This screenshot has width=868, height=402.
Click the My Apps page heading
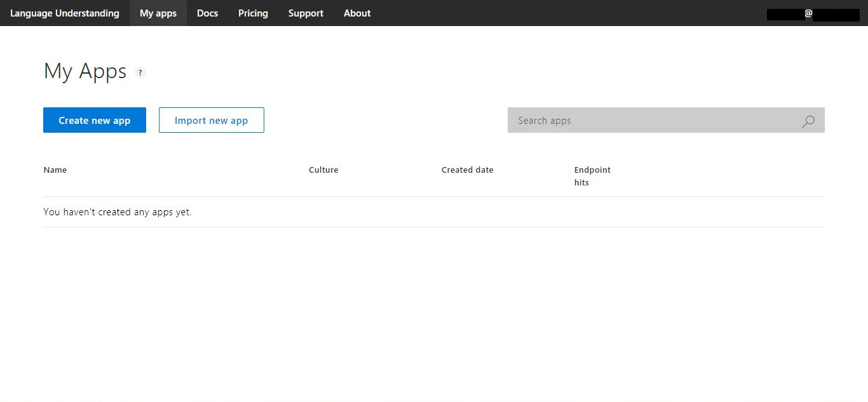pos(85,71)
